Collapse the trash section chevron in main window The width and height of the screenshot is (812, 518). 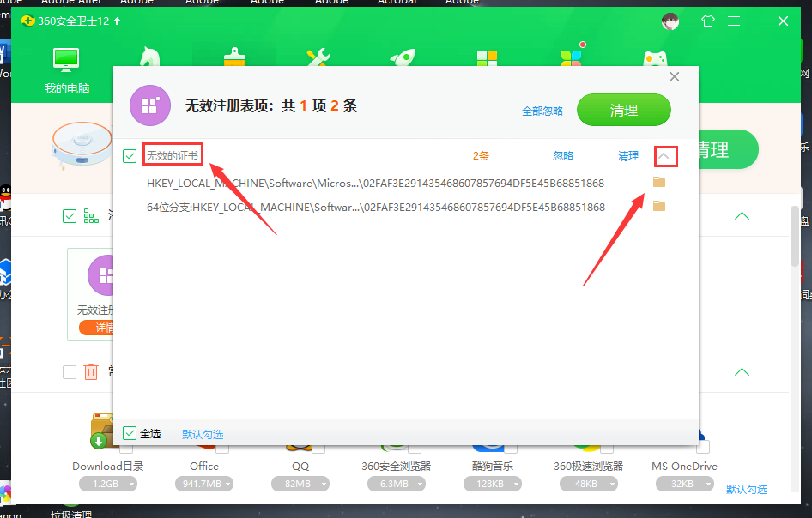click(742, 372)
